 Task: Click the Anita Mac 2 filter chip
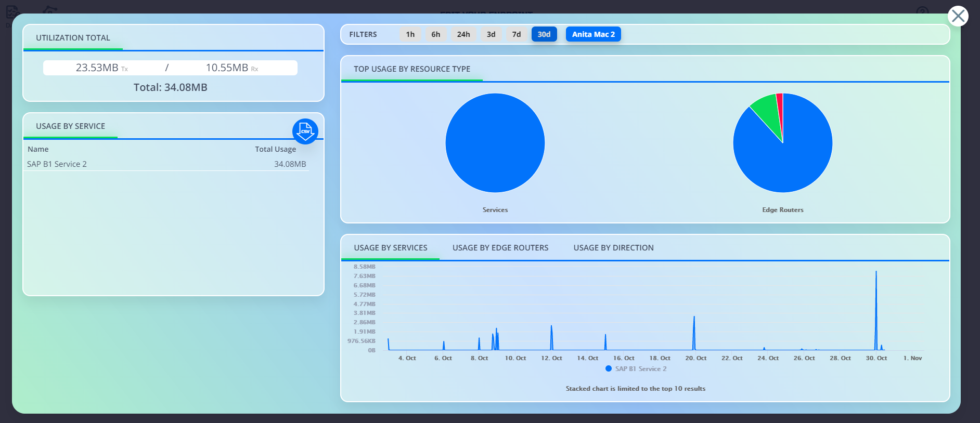pyautogui.click(x=594, y=34)
